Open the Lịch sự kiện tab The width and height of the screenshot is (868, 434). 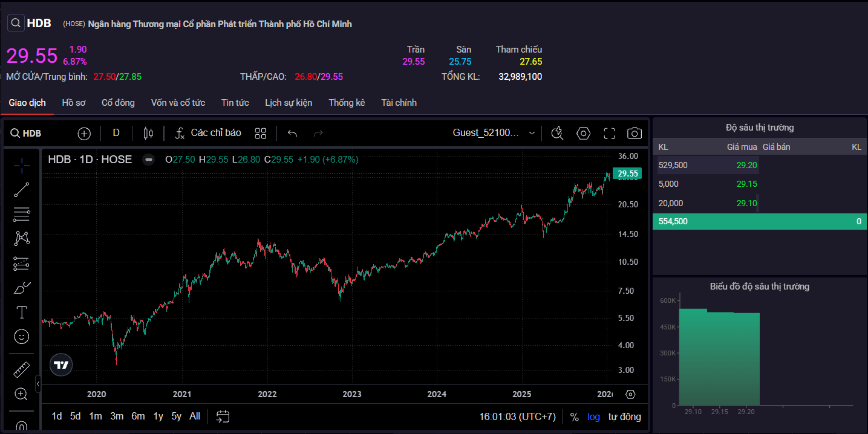tap(289, 103)
